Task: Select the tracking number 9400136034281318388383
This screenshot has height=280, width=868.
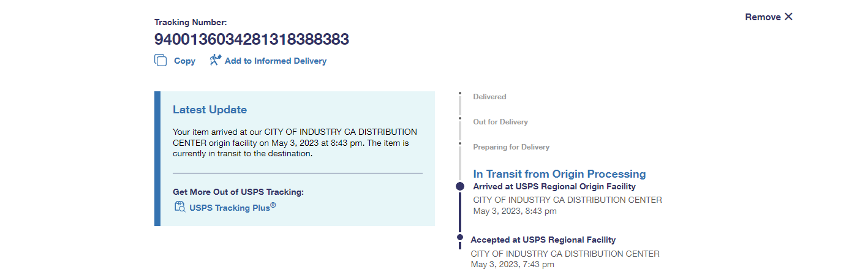Action: pos(251,39)
